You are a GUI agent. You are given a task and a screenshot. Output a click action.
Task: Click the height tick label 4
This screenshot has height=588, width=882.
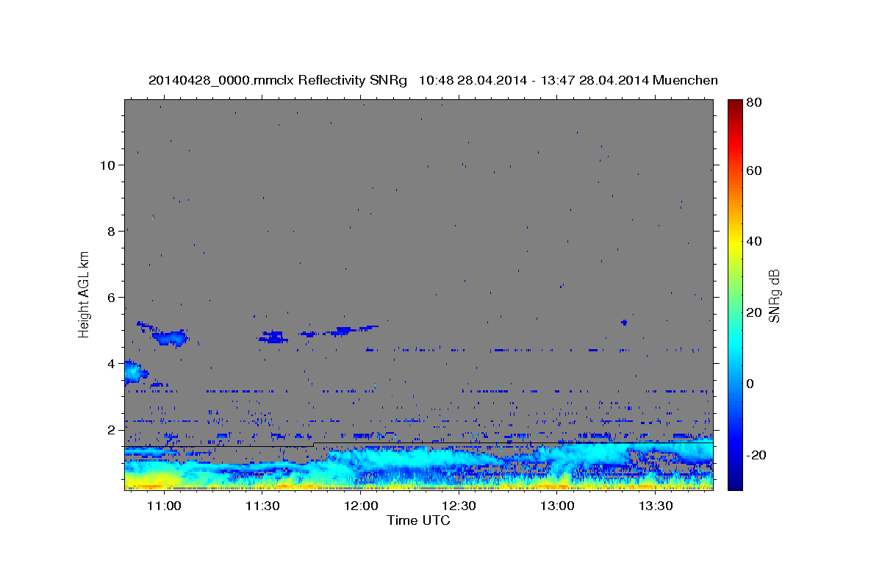(112, 363)
